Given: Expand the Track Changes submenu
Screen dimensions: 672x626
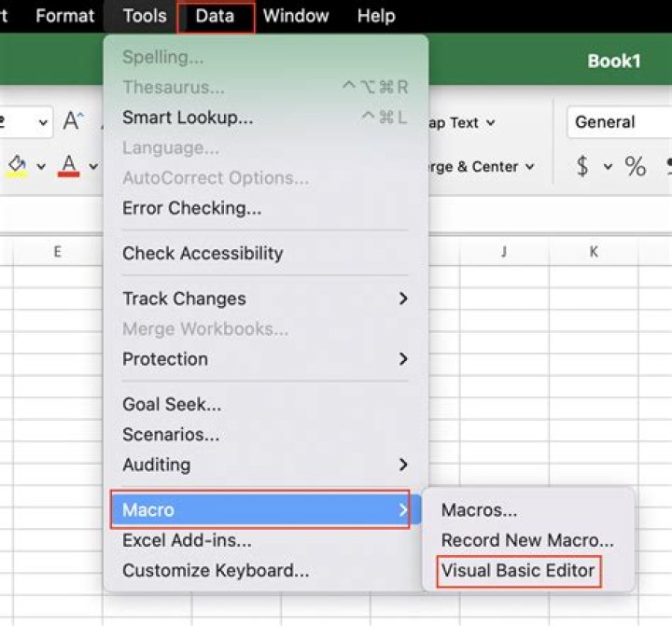Looking at the screenshot, I should pyautogui.click(x=266, y=299).
